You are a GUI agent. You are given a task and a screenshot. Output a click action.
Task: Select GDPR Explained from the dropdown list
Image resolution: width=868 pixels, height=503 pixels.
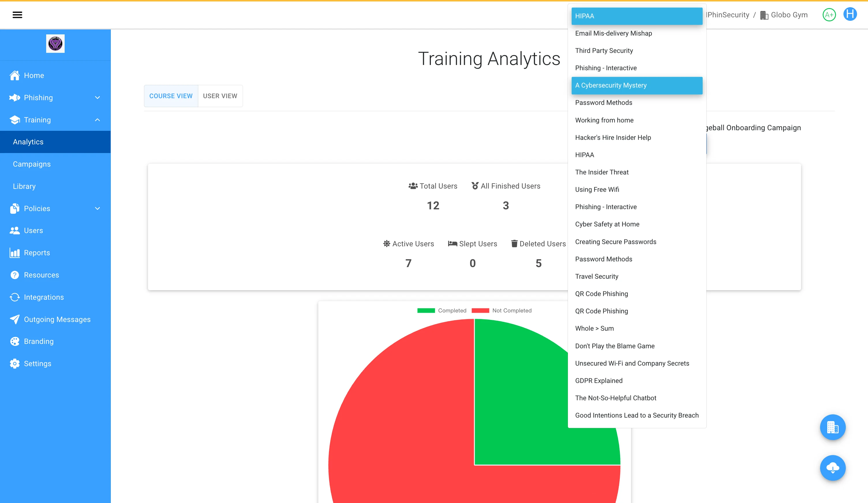point(599,381)
